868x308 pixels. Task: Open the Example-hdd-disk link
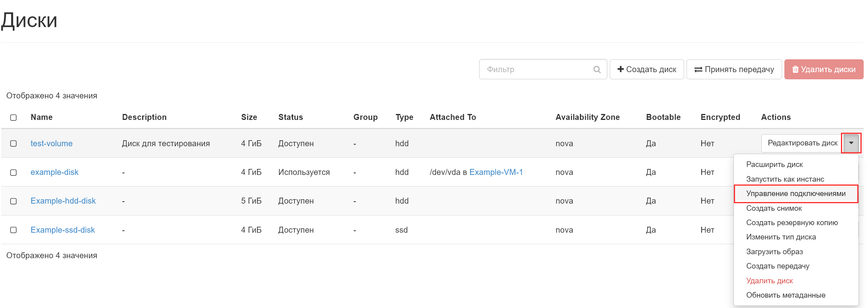click(63, 201)
